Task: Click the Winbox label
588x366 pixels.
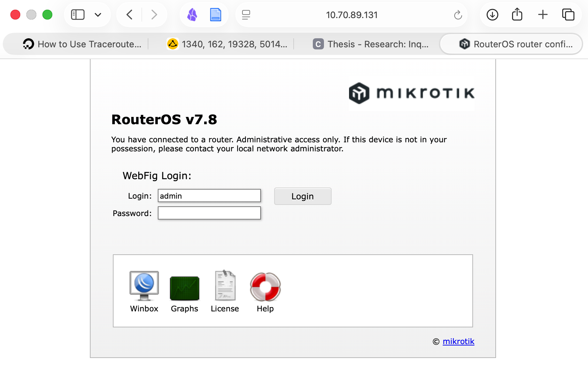Action: pos(144,309)
